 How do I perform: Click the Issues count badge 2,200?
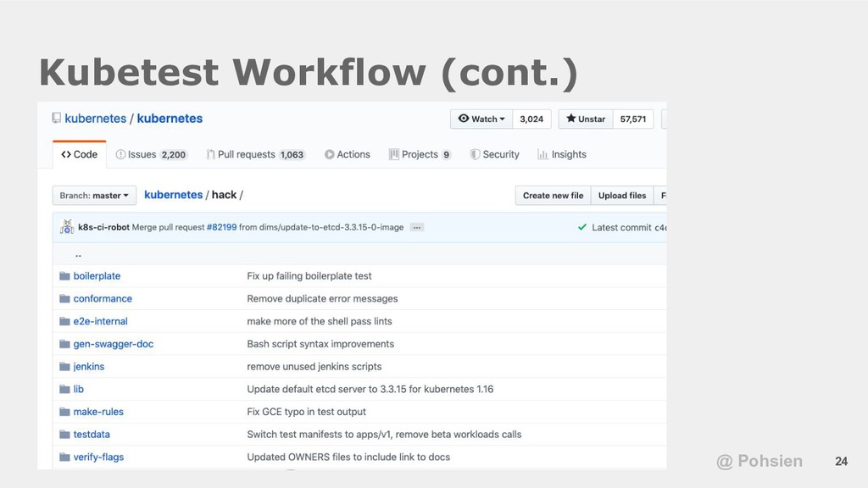[173, 155]
